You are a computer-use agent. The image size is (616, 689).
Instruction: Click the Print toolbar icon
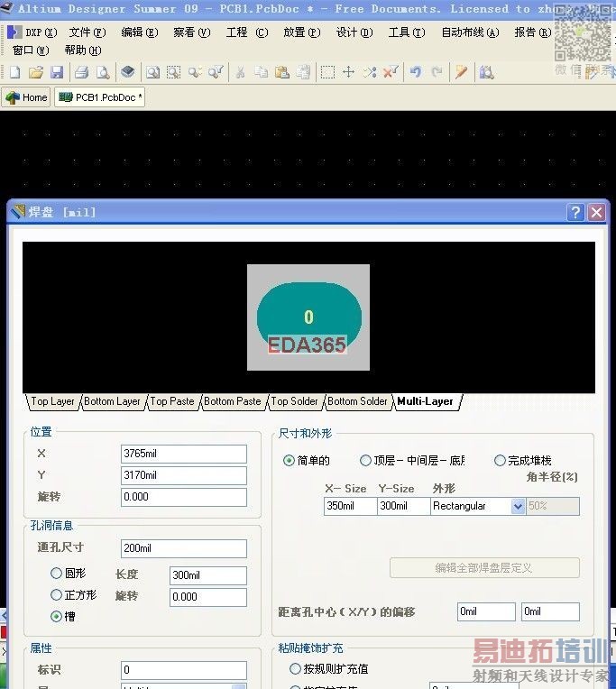coord(82,72)
